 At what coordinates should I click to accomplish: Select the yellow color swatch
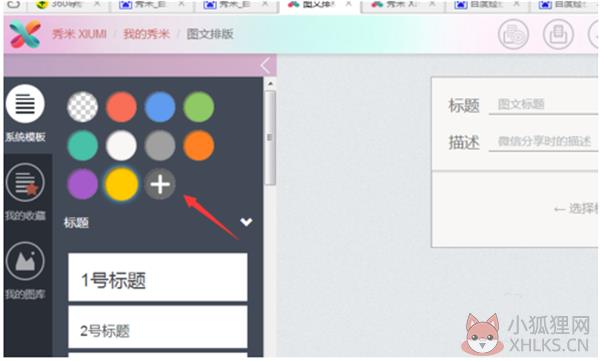(x=121, y=184)
